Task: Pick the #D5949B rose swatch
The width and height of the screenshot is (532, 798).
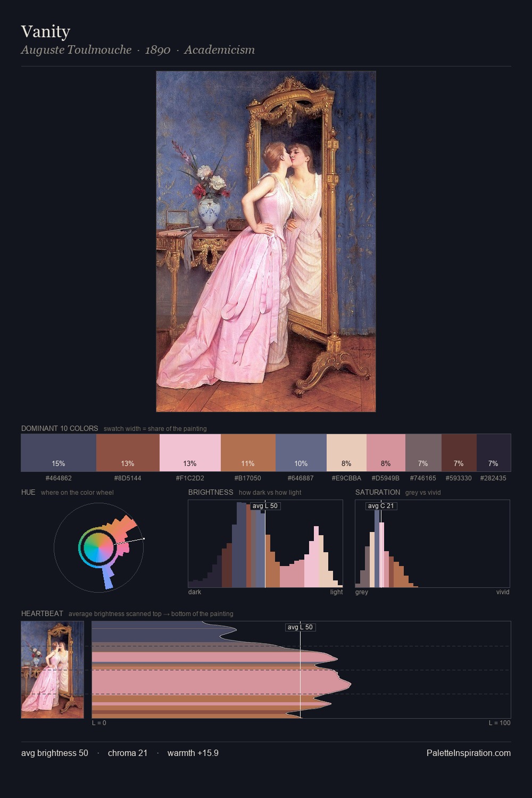Action: click(386, 453)
